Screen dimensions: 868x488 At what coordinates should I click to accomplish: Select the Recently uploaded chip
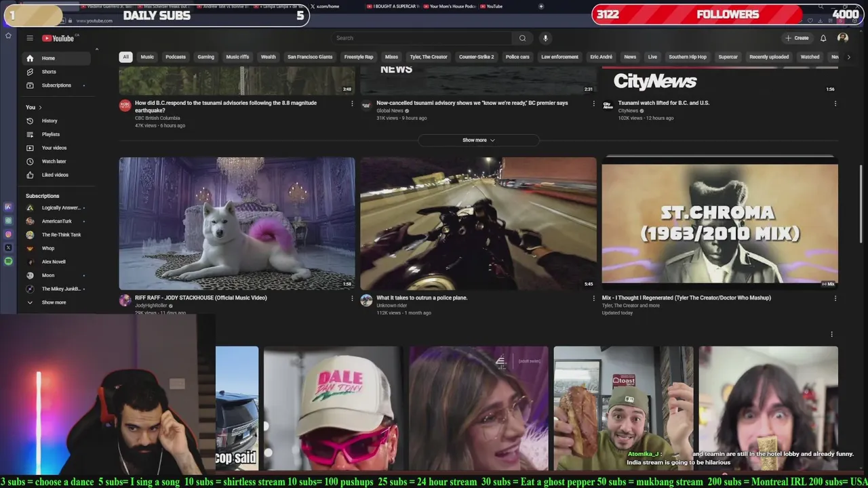tap(769, 57)
